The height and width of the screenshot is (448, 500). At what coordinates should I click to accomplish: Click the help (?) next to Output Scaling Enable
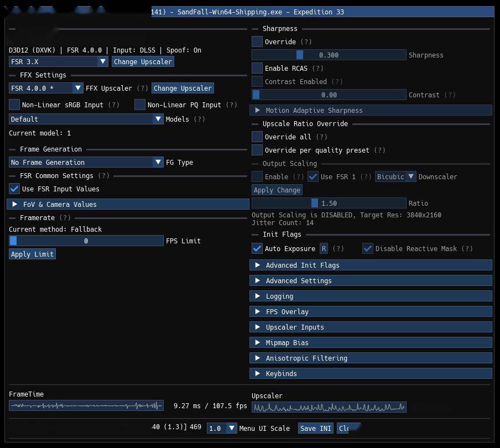click(298, 176)
